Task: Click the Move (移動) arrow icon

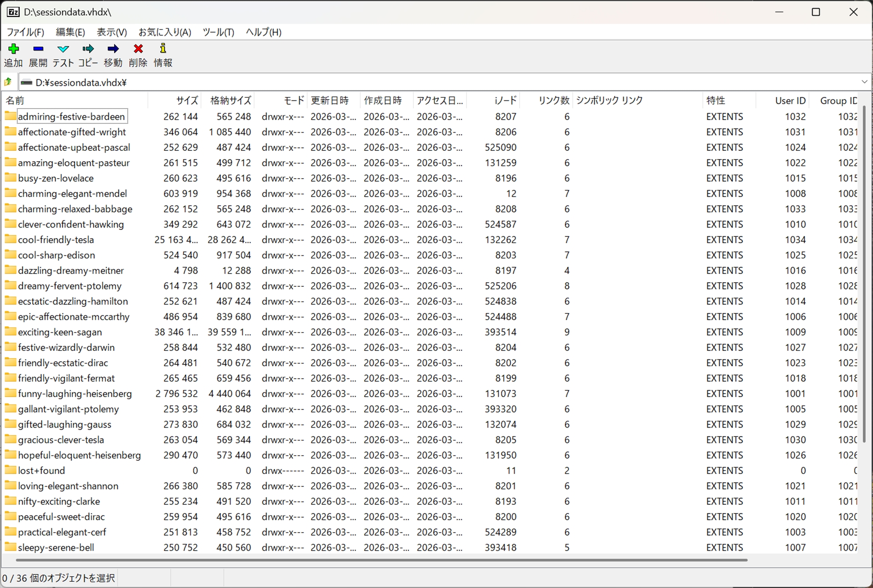Action: [113, 49]
